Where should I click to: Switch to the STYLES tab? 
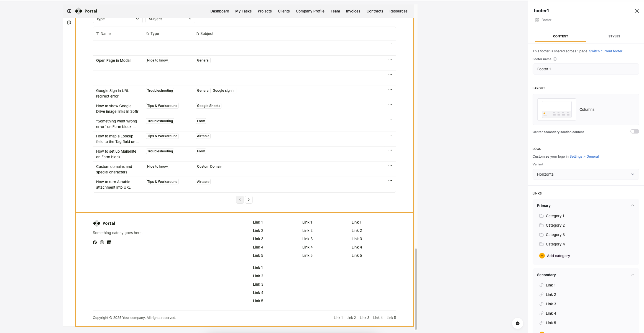614,36
